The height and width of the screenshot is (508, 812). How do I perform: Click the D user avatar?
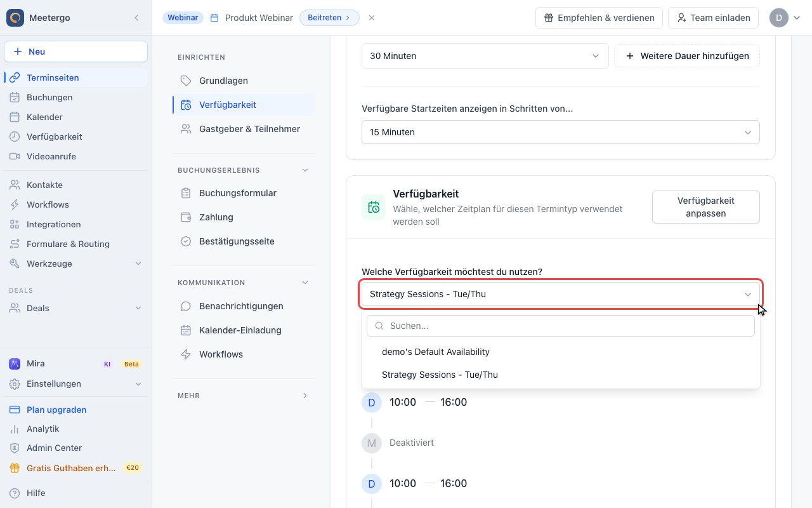click(x=779, y=18)
